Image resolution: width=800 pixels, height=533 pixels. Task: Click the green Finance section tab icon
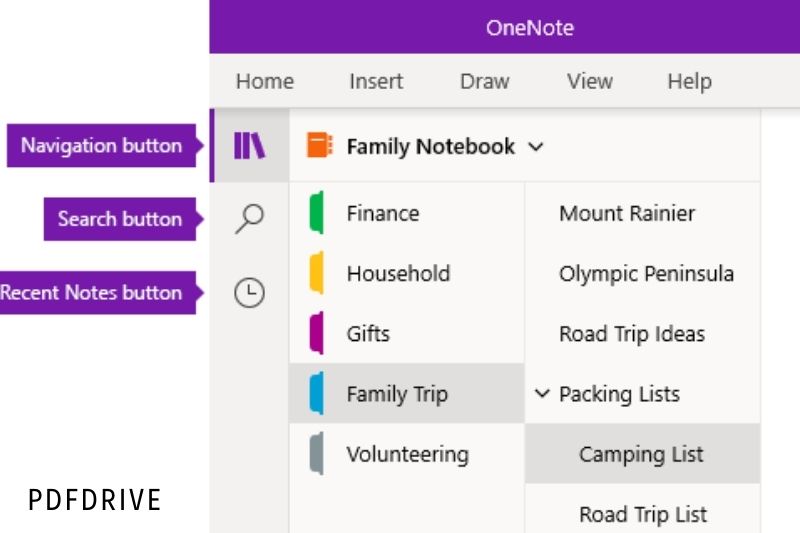point(316,213)
